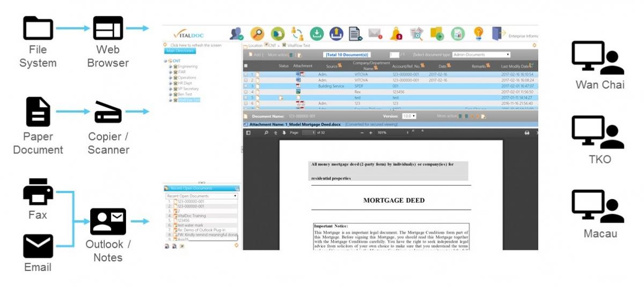
Task: Click the image attachment icon in row 4
Action: coord(298,92)
